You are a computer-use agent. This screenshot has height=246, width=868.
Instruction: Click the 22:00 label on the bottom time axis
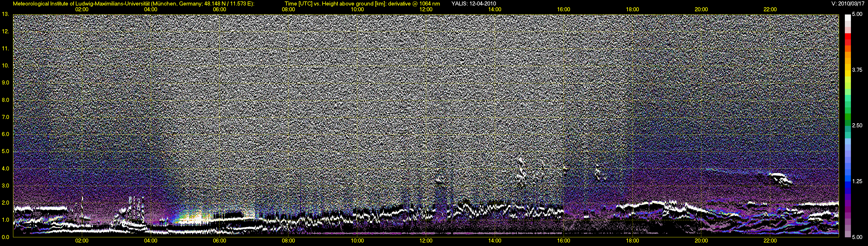click(770, 241)
